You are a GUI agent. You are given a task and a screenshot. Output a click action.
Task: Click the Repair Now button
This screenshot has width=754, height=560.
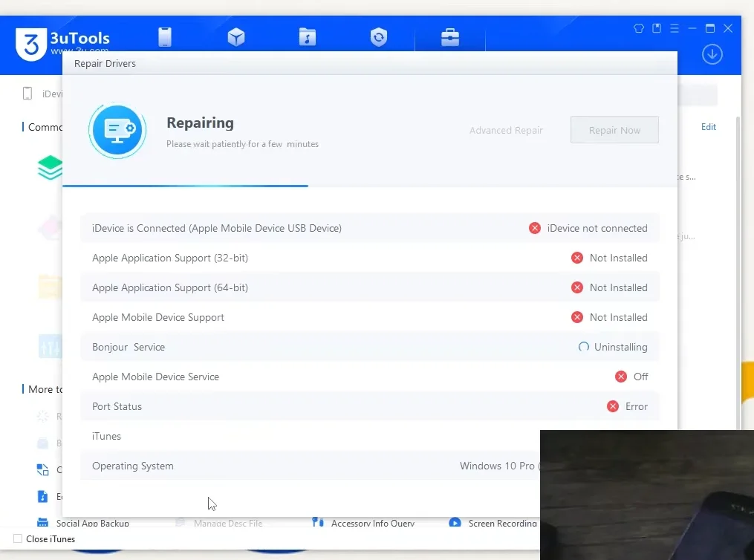tap(614, 130)
